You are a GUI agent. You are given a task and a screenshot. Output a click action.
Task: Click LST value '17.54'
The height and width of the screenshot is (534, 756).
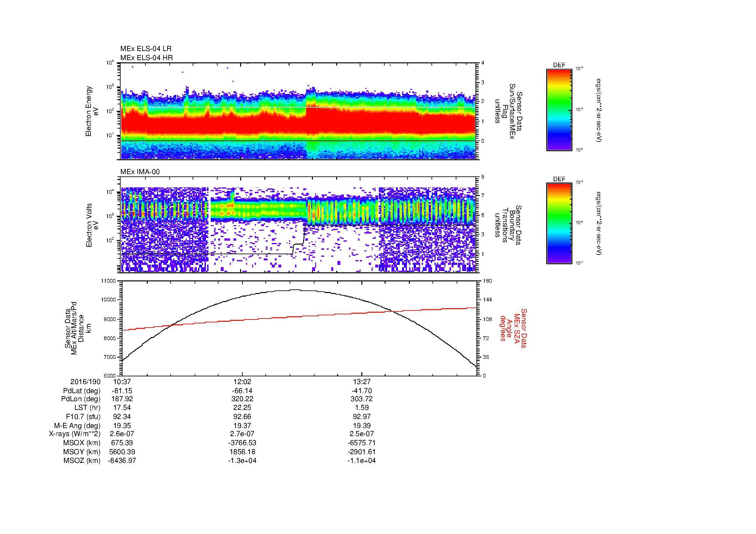pos(122,408)
